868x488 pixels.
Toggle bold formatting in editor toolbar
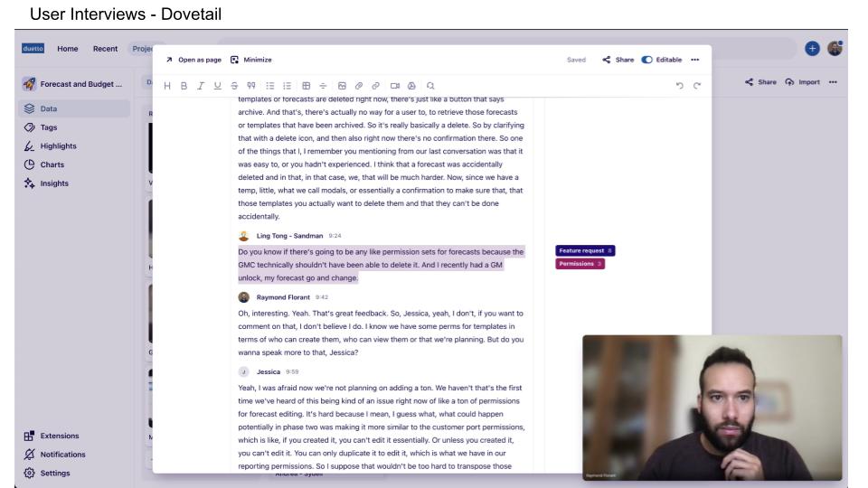pyautogui.click(x=184, y=85)
